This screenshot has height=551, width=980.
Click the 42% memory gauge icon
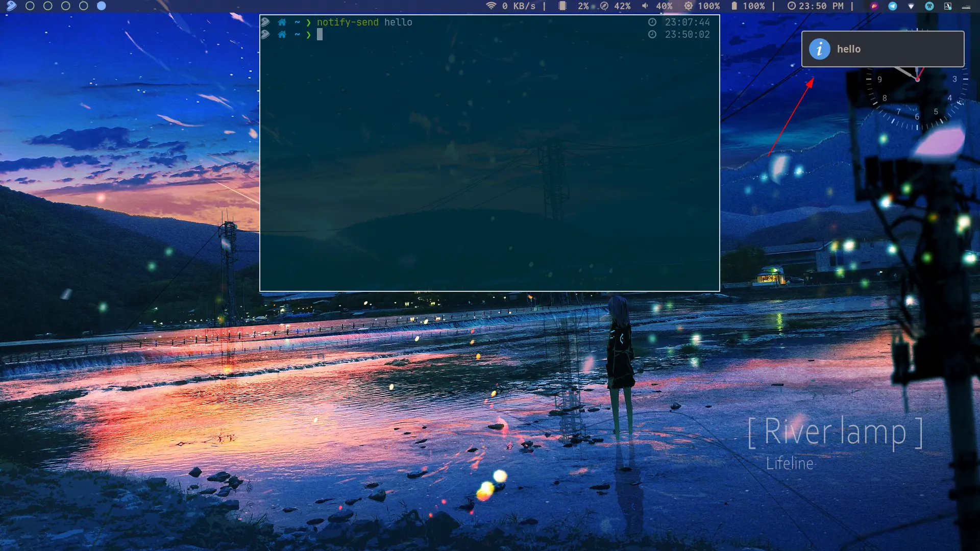(x=604, y=6)
